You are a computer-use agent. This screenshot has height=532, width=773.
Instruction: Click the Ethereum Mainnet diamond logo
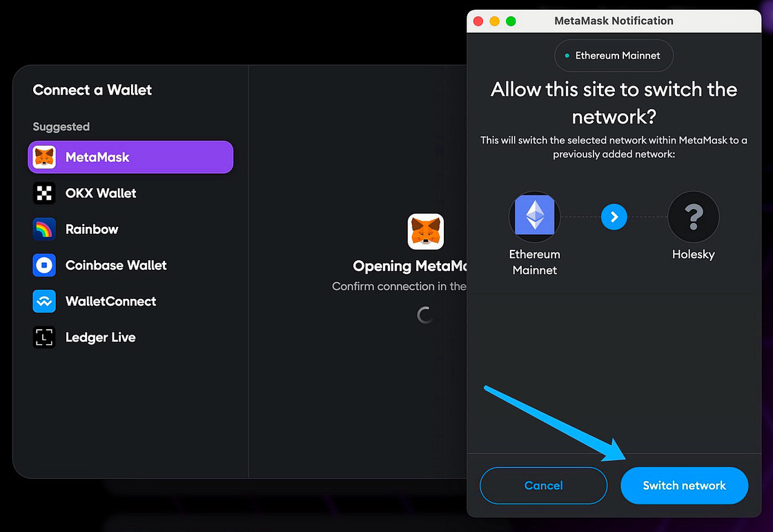pyautogui.click(x=535, y=217)
